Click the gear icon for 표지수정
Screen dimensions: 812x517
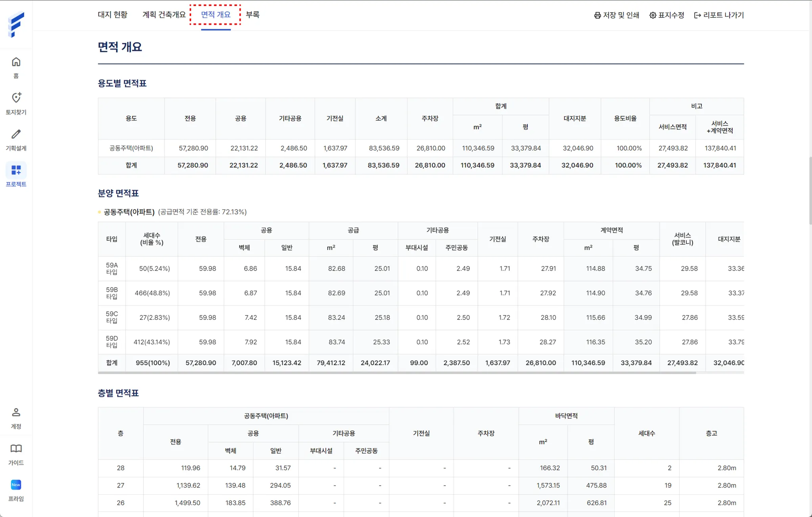point(653,15)
